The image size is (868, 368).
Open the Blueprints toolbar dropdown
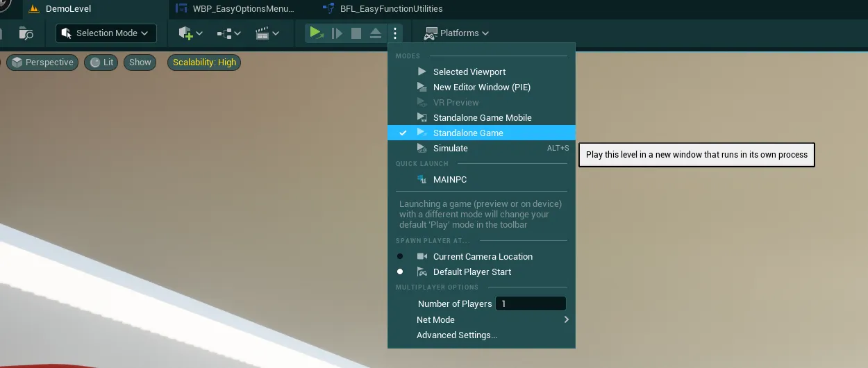228,33
